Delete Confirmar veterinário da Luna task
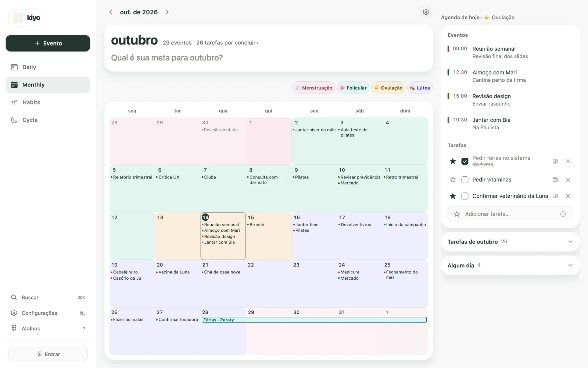Viewport: 588px width, 368px height. point(568,196)
